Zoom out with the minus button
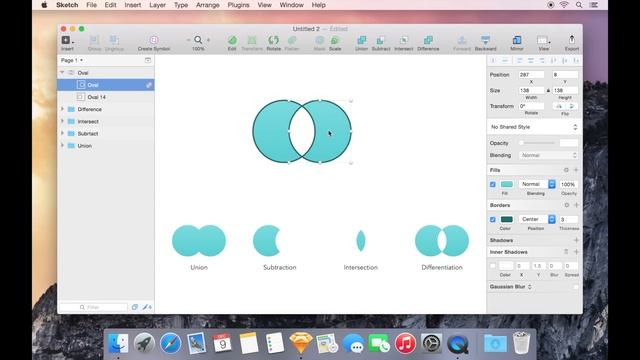Image resolution: width=640 pixels, height=360 pixels. tap(188, 40)
